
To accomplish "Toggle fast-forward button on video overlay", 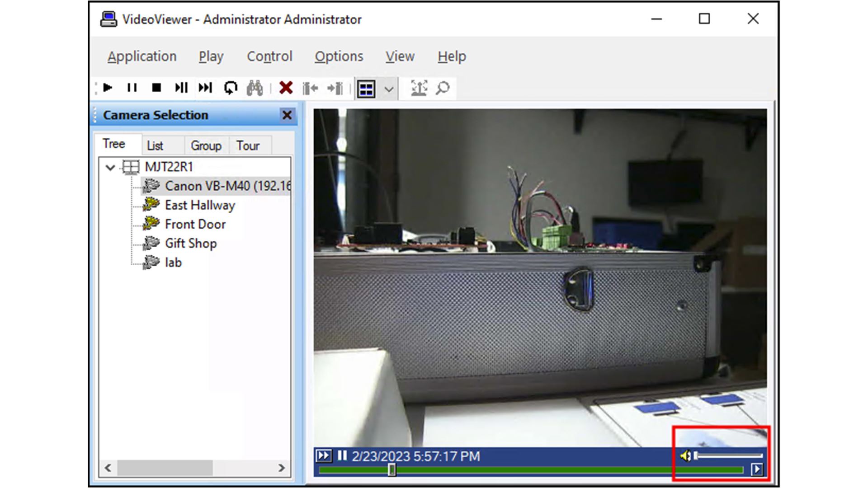I will tap(324, 455).
